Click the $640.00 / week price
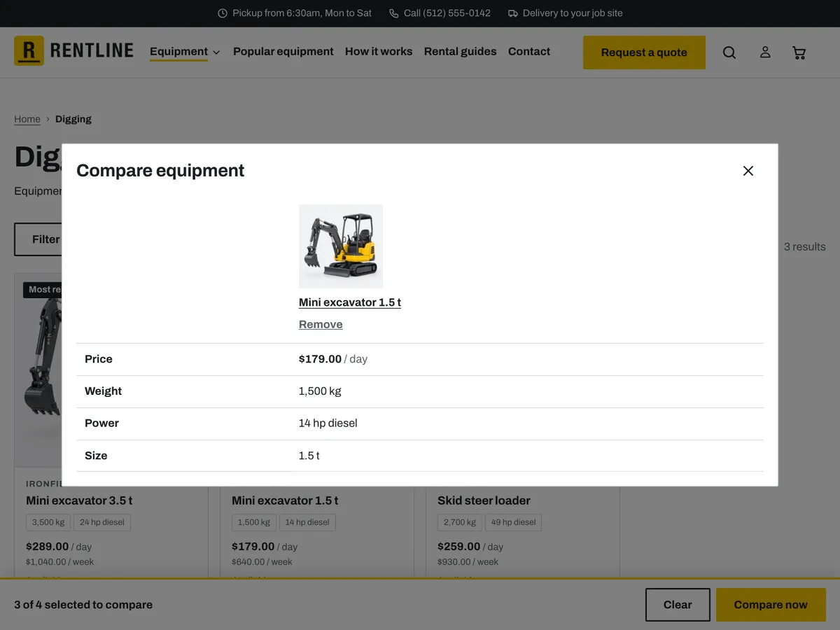Viewport: 840px width, 630px height. point(262,562)
